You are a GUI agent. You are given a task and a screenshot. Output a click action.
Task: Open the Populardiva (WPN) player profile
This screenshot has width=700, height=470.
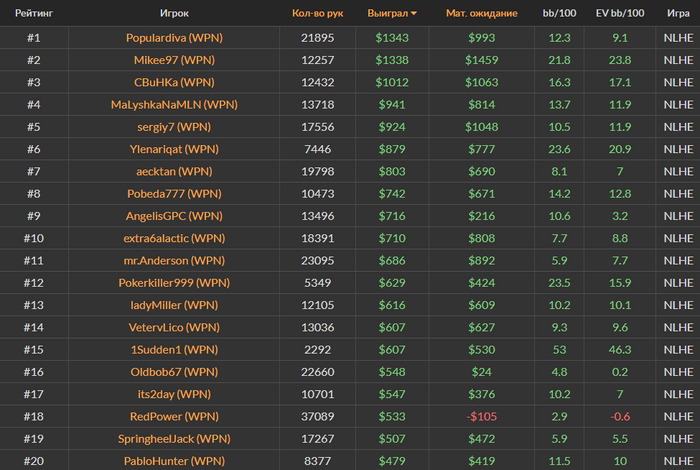[x=174, y=37]
